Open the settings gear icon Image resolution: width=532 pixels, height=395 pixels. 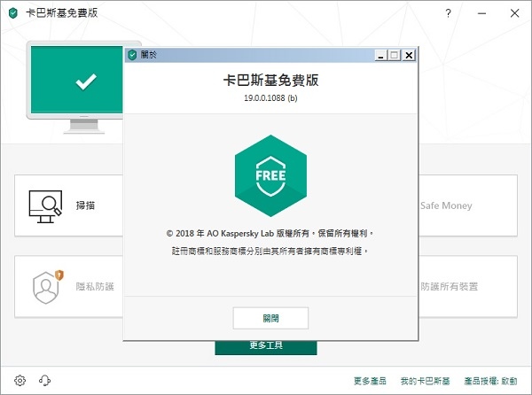click(x=20, y=381)
